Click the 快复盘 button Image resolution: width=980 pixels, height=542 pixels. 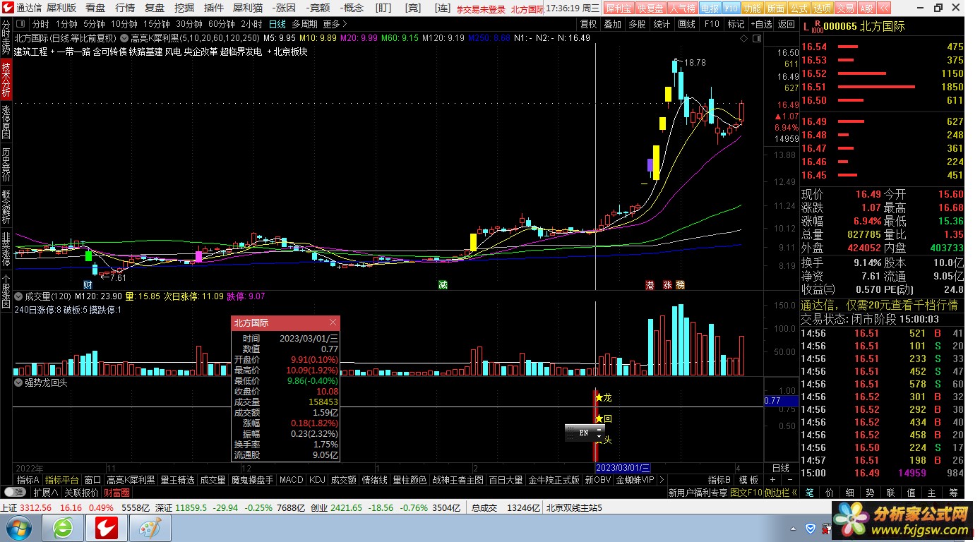650,8
